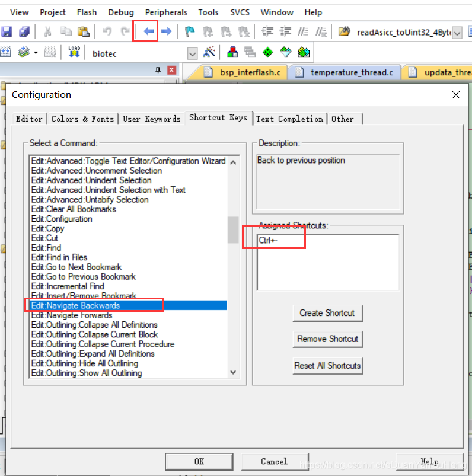This screenshot has width=472, height=476.
Task: Select Edit:Find in Files command
Action: click(129, 257)
